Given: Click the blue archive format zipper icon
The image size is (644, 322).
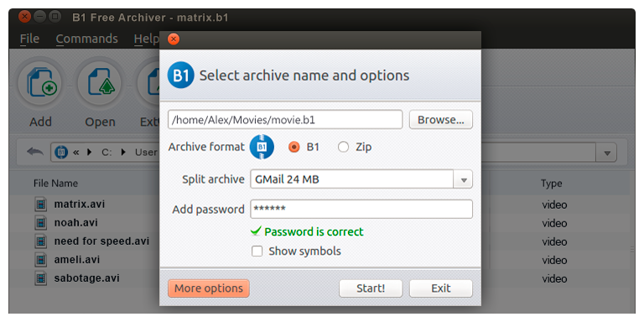Looking at the screenshot, I should [262, 147].
